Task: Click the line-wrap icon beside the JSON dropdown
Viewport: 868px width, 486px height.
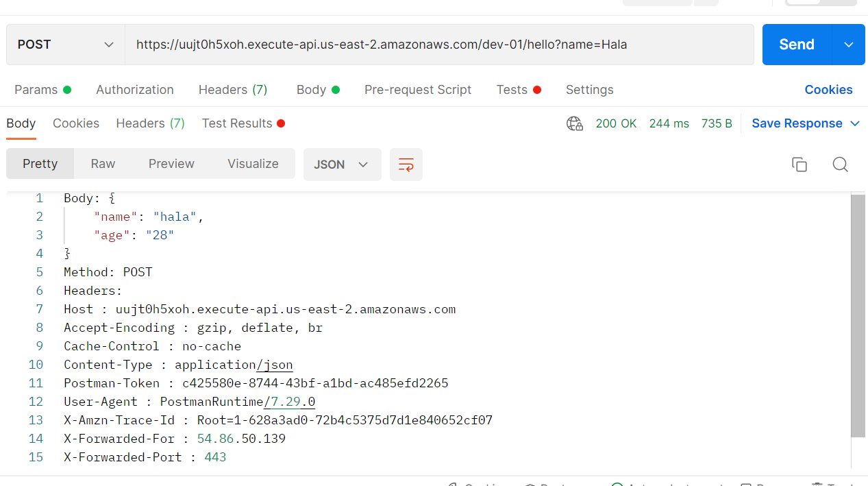Action: point(406,165)
